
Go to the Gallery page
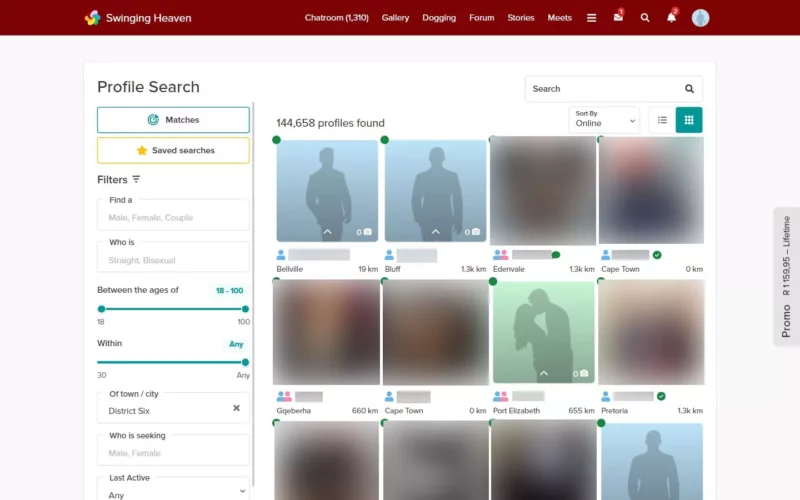395,18
